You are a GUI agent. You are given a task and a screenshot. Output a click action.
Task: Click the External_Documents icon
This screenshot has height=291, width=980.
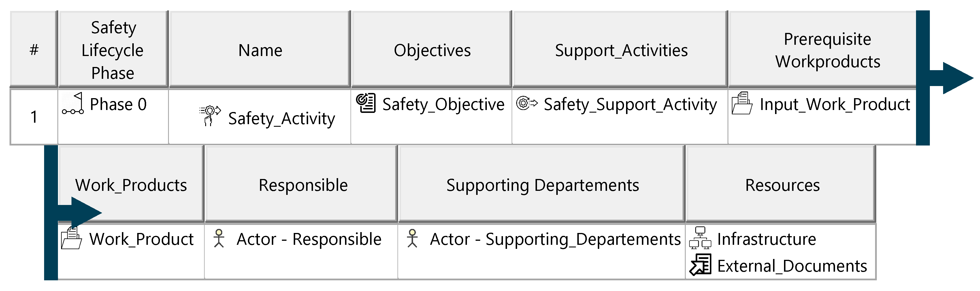(x=700, y=265)
